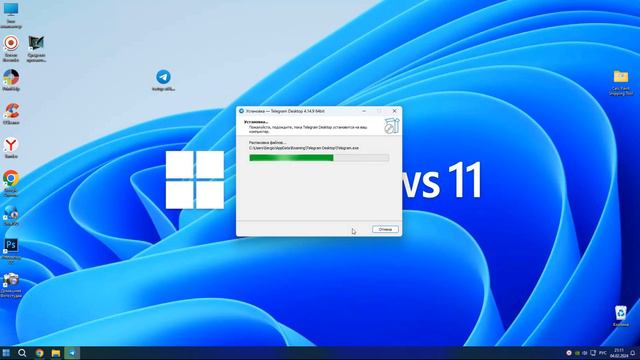Open the camera photo studio desktop shortcut
The width and height of the screenshot is (640, 360).
(x=11, y=285)
